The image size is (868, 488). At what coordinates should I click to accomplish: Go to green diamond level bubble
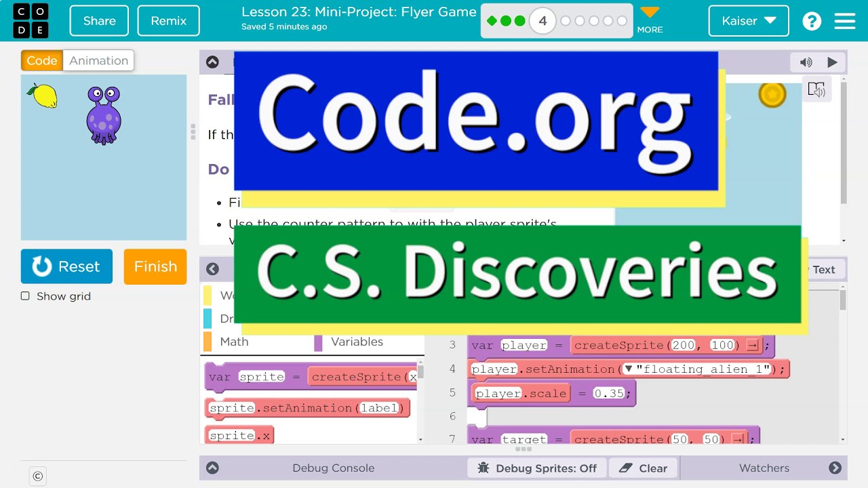(x=492, y=21)
